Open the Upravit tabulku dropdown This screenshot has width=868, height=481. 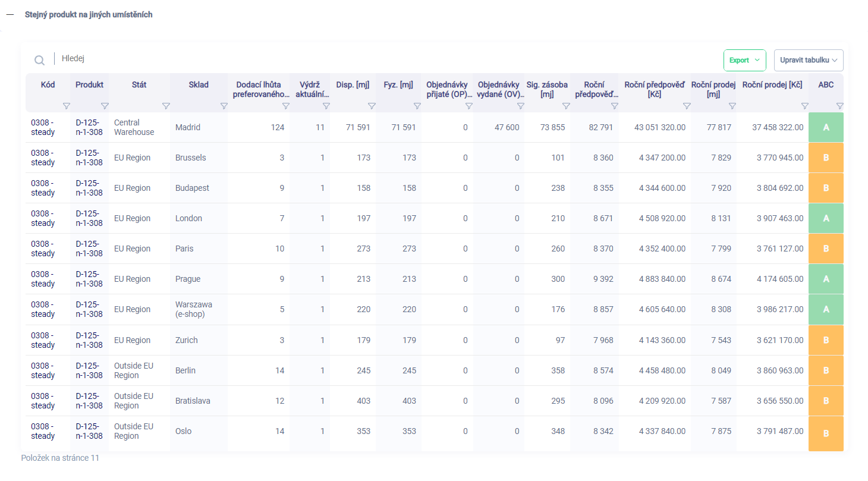click(x=808, y=60)
